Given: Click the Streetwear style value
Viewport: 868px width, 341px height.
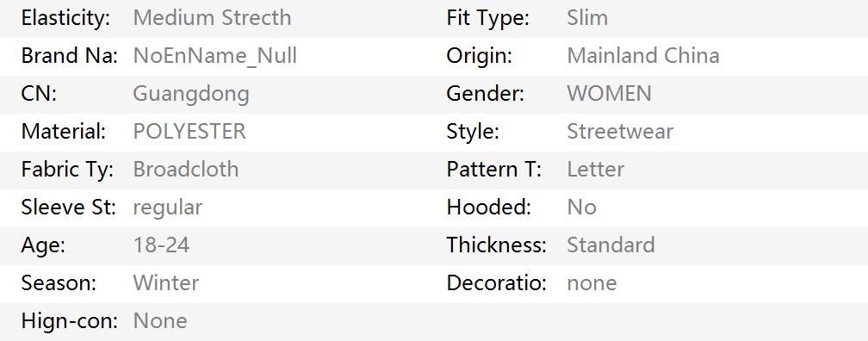Looking at the screenshot, I should [x=620, y=132].
